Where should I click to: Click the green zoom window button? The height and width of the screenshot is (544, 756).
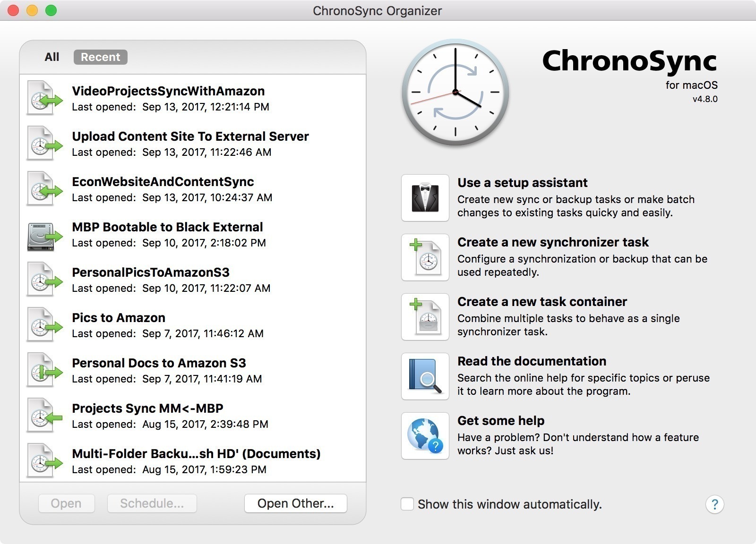pos(51,10)
